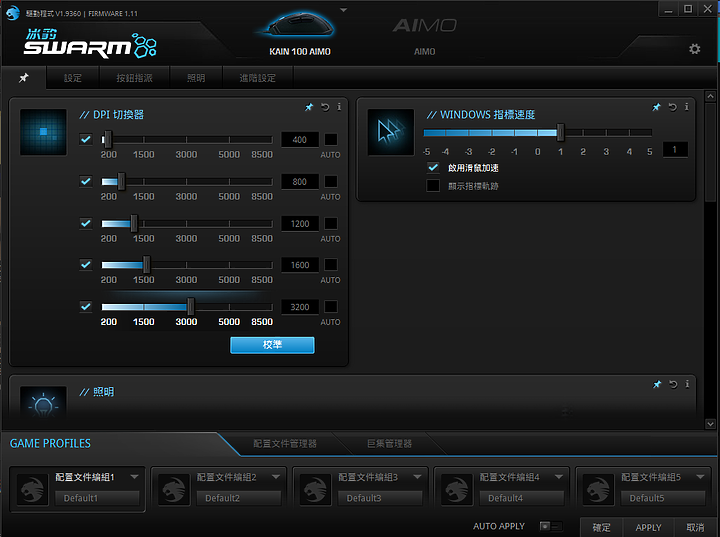Uncheck 啟用滑鼠加速 mouse acceleration
The image size is (720, 537).
coord(433,167)
